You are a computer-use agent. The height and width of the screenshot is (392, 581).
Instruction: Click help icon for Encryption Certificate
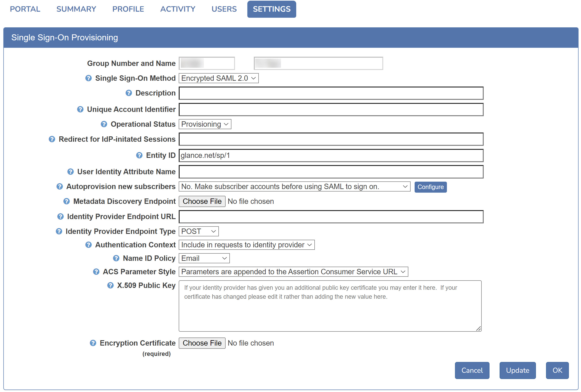[93, 343]
